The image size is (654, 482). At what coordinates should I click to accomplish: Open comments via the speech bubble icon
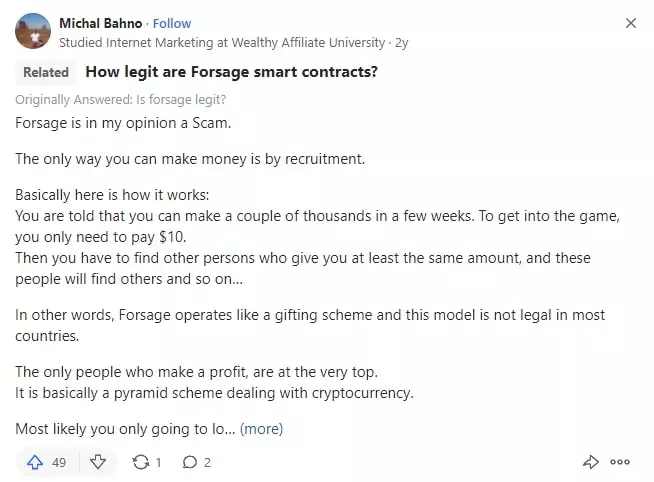click(x=190, y=462)
